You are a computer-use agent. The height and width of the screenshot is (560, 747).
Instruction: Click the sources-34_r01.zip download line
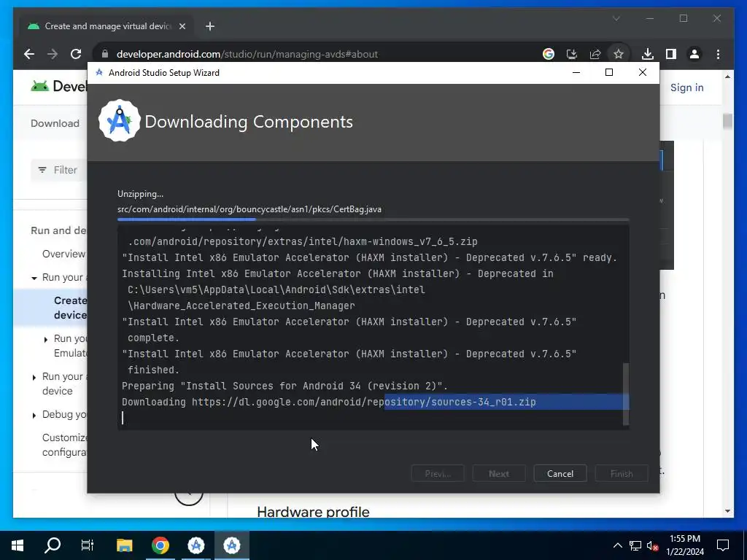tap(329, 402)
